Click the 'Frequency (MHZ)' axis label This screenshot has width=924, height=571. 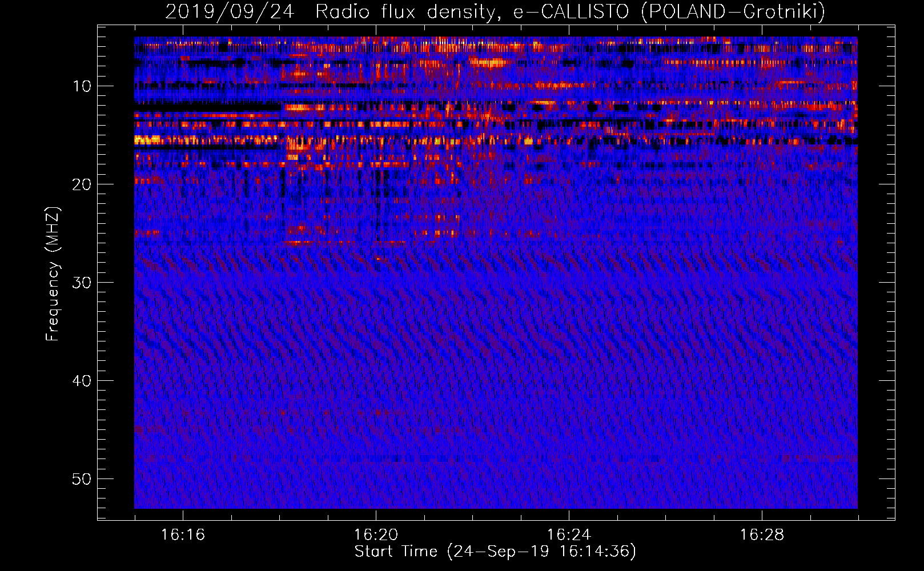pyautogui.click(x=53, y=274)
